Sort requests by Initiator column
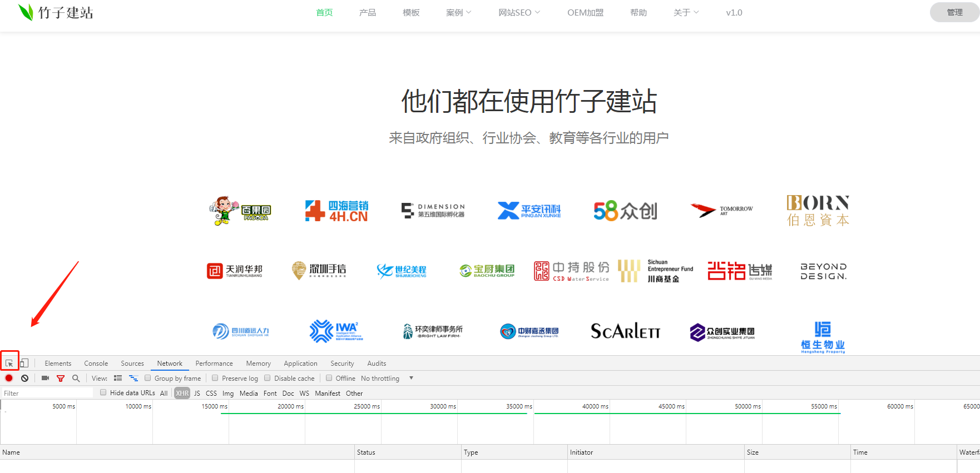Screen dimensions: 980x473 656,452
